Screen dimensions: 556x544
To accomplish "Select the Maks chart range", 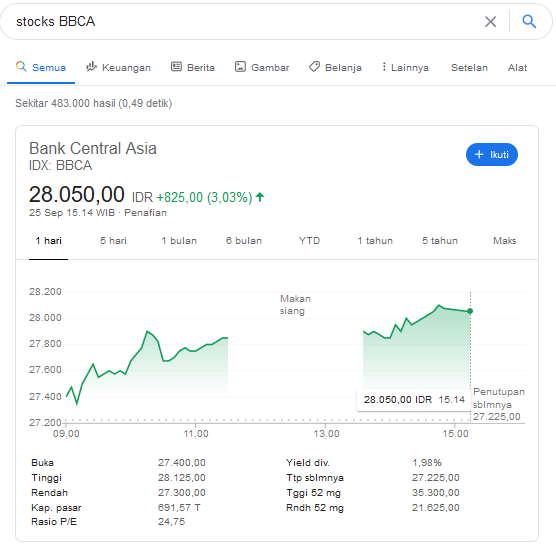I will [x=504, y=240].
